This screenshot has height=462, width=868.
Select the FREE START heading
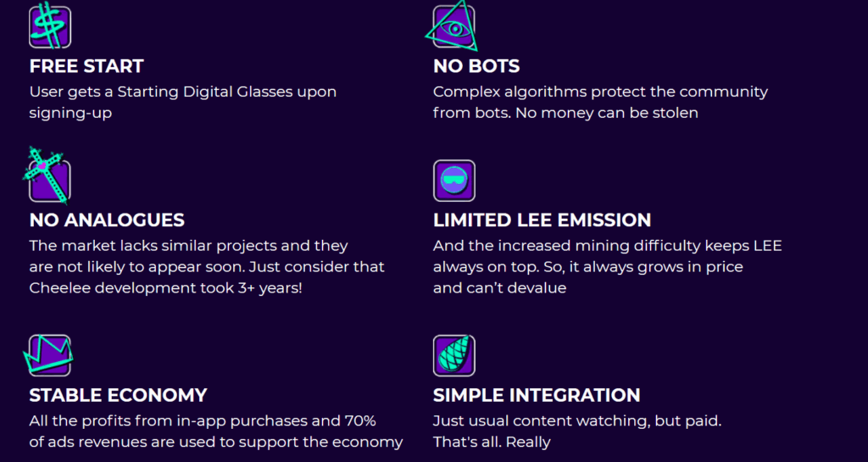tap(86, 66)
